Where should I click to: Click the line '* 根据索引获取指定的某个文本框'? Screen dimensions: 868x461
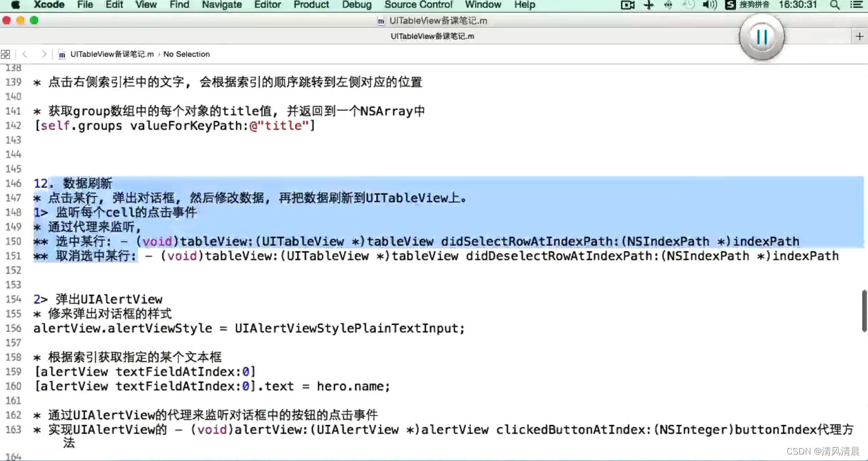point(128,358)
